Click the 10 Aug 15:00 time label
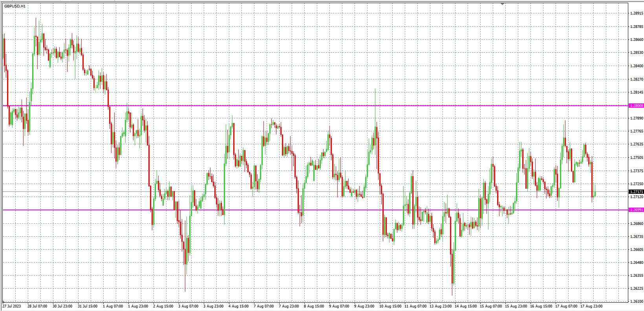This screenshot has height=311, width=644. click(x=390, y=306)
